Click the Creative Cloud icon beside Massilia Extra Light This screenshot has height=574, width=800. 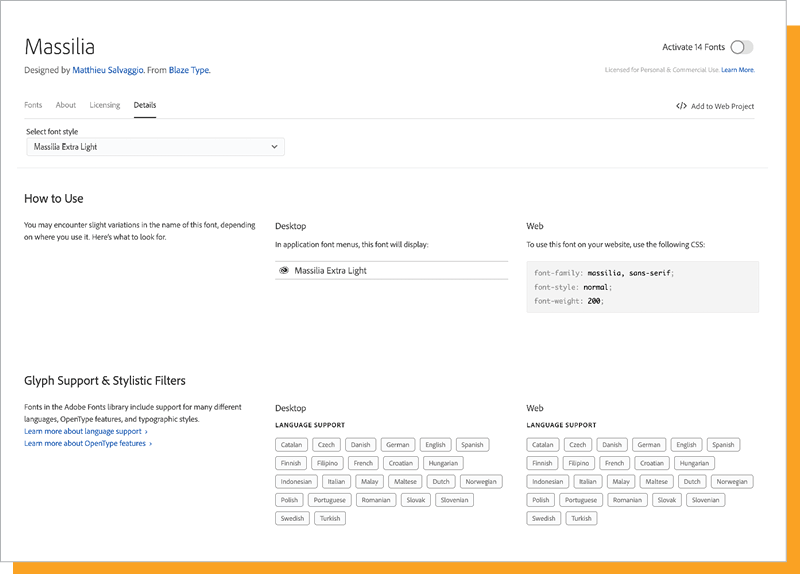pyautogui.click(x=284, y=270)
